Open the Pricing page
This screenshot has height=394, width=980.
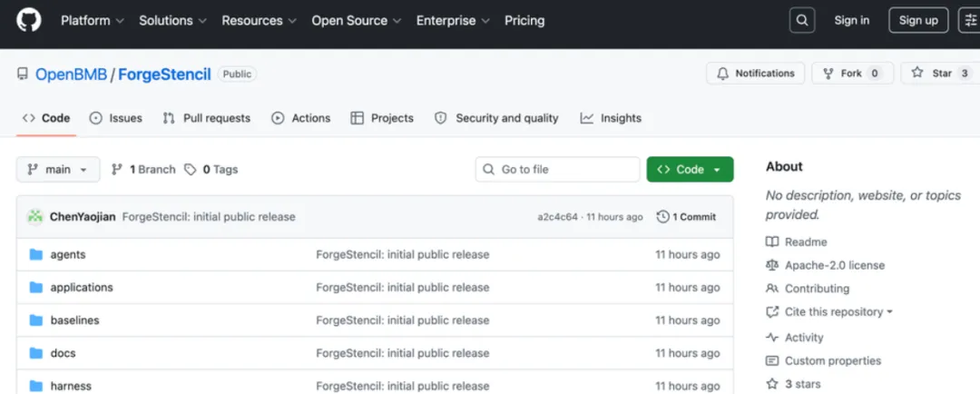coord(524,20)
